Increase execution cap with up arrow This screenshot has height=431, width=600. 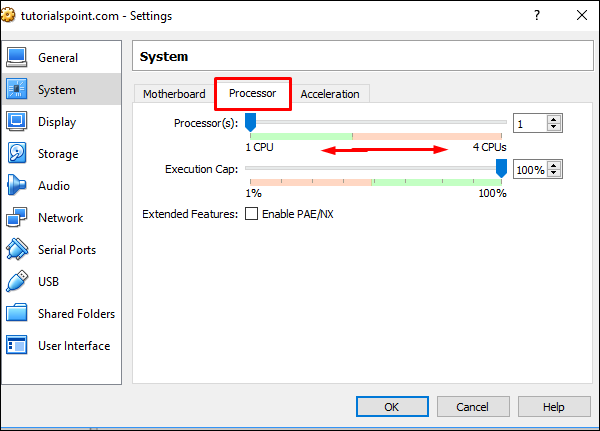pos(555,166)
